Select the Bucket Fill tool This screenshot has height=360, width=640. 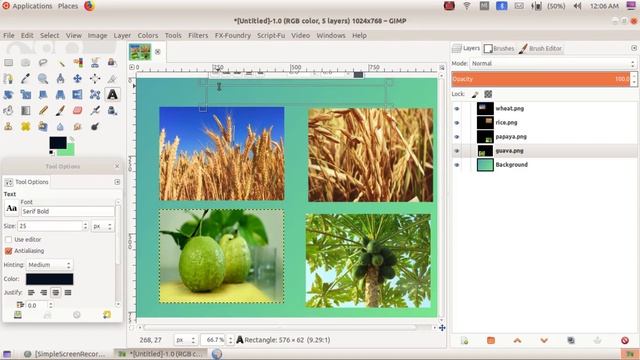(8, 111)
